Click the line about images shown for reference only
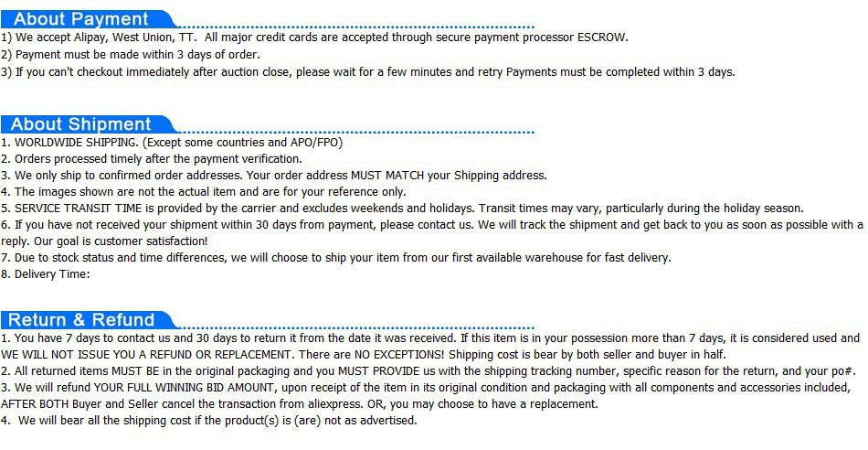Image resolution: width=868 pixels, height=450 pixels. click(203, 192)
